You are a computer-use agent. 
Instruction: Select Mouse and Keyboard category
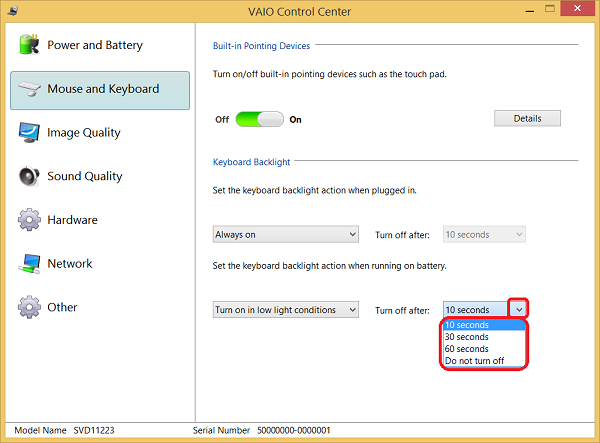pos(100,90)
